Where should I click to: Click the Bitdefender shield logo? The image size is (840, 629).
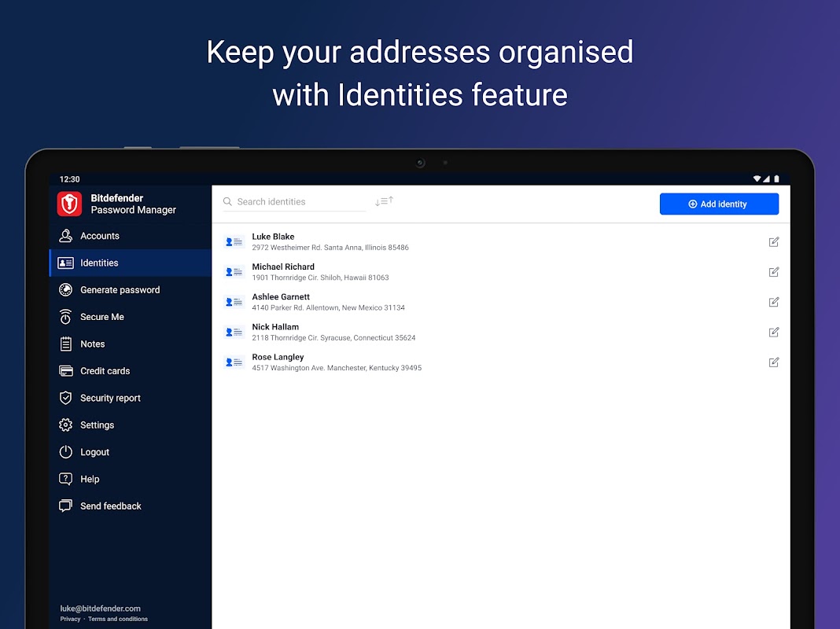70,204
